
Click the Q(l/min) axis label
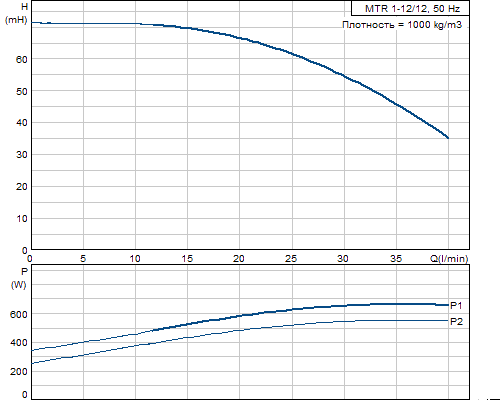(x=449, y=258)
